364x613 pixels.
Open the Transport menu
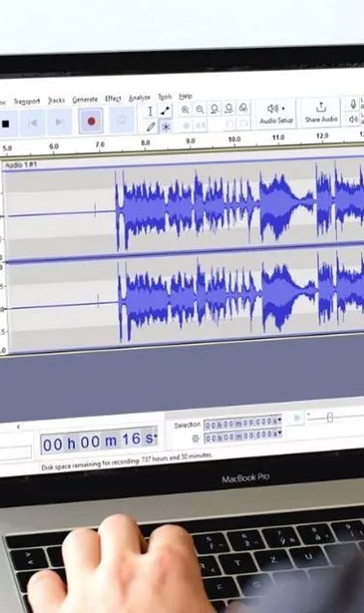pyautogui.click(x=26, y=102)
